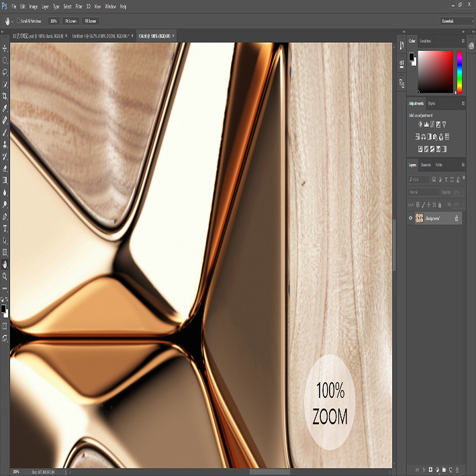This screenshot has height=476, width=476.
Task: Toggle filter for pixel layers
Action: point(434,179)
